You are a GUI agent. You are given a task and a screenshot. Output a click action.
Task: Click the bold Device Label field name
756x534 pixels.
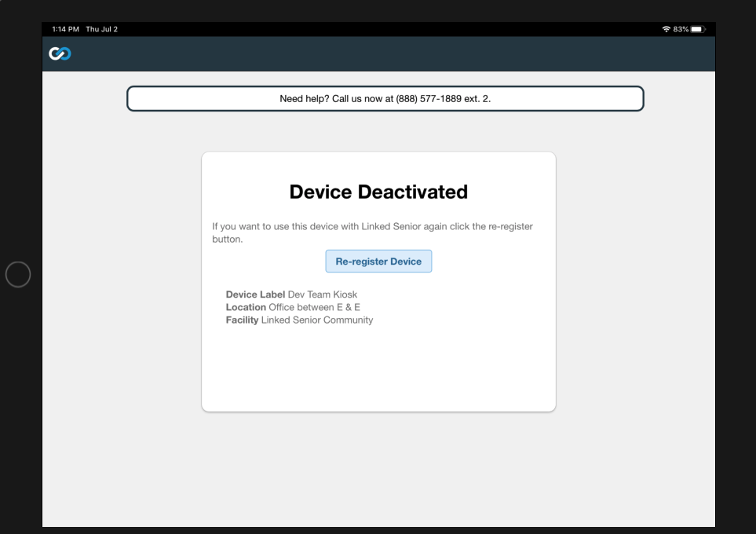(x=255, y=294)
